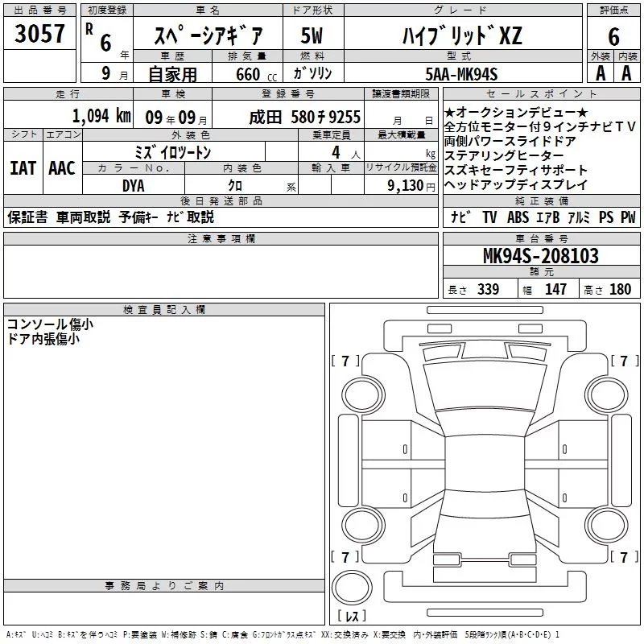Select スズキセーフティサポート line
Viewport: 644px width, 644px height.
tap(516, 170)
